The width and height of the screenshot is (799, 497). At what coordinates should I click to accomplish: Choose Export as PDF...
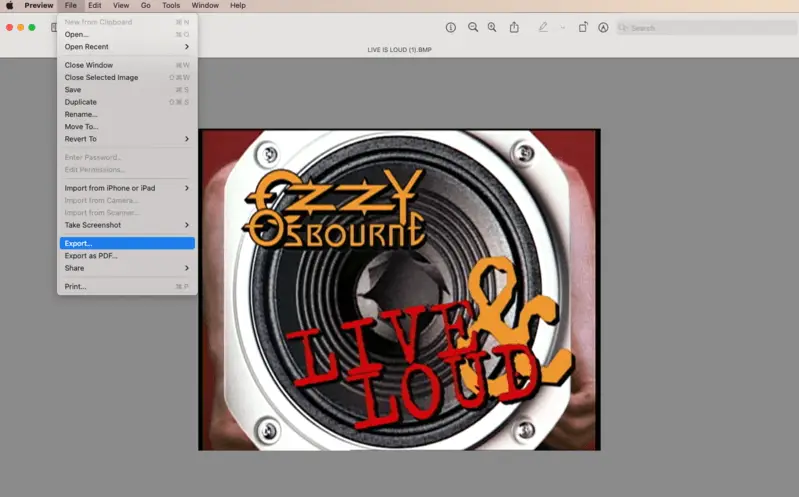point(127,255)
